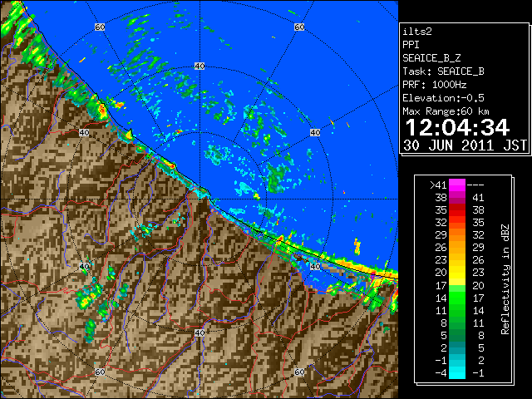Image resolution: width=532 pixels, height=399 pixels.
Task: Click the '60' ring label in the northeast
Action: tap(299, 27)
